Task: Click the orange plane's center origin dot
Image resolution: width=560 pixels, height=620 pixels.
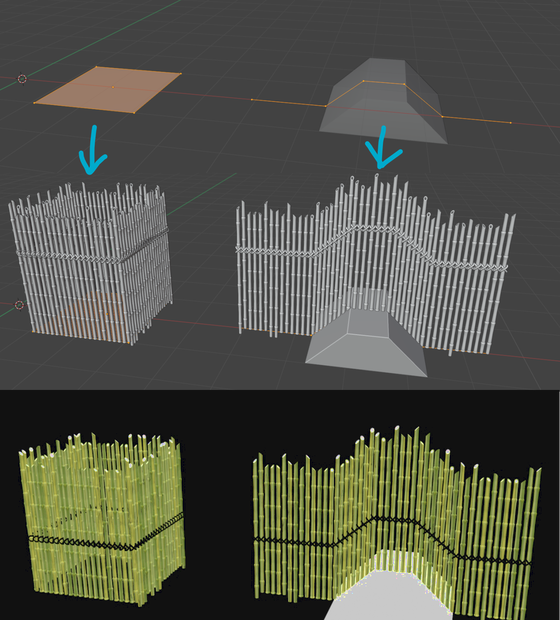Action: [113, 87]
